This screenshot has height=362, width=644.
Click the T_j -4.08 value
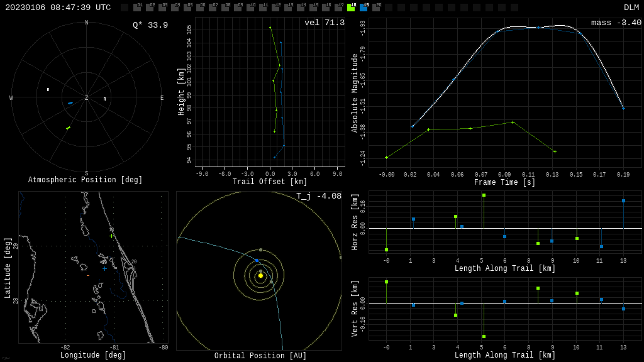(x=319, y=196)
